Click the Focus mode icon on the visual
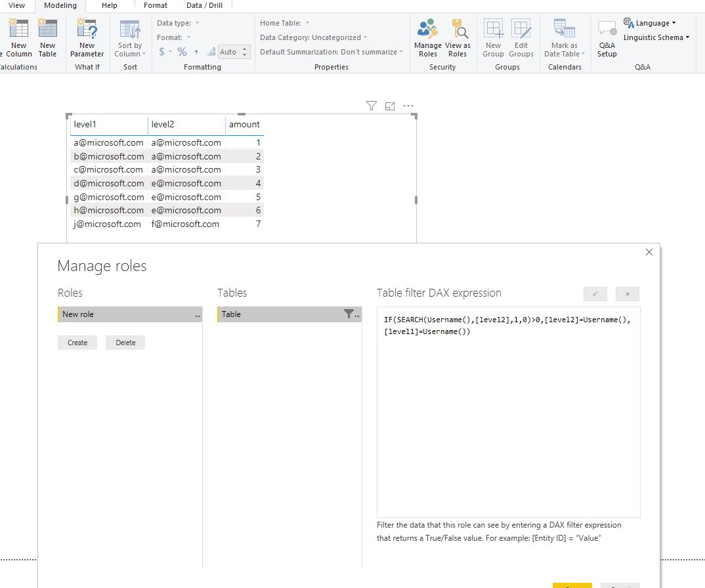This screenshot has width=705, height=588. (390, 106)
